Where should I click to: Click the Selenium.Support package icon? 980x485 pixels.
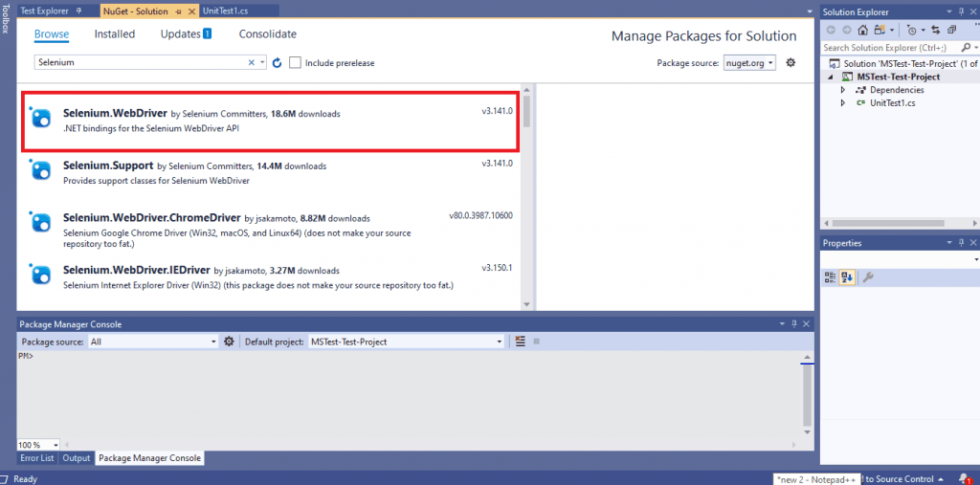(x=40, y=170)
